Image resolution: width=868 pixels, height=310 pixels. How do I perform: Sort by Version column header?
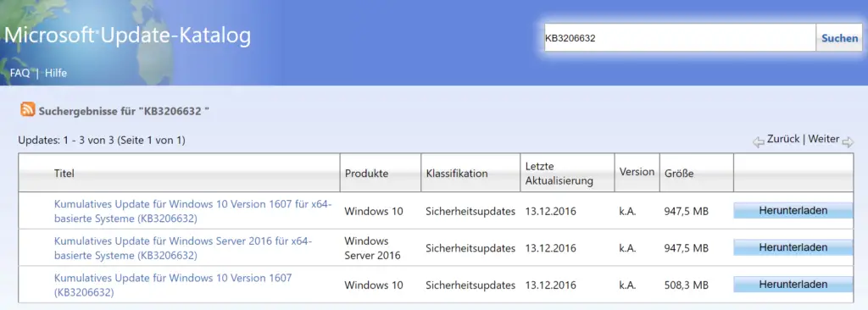click(637, 172)
